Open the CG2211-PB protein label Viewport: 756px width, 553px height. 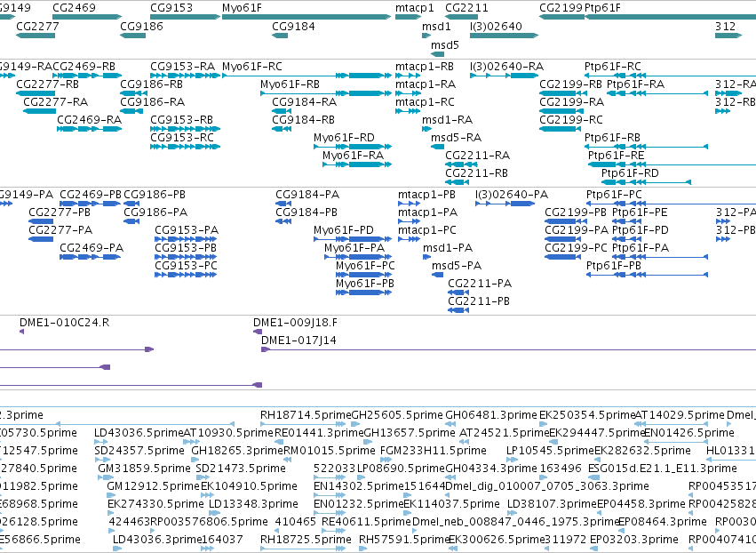pos(479,301)
